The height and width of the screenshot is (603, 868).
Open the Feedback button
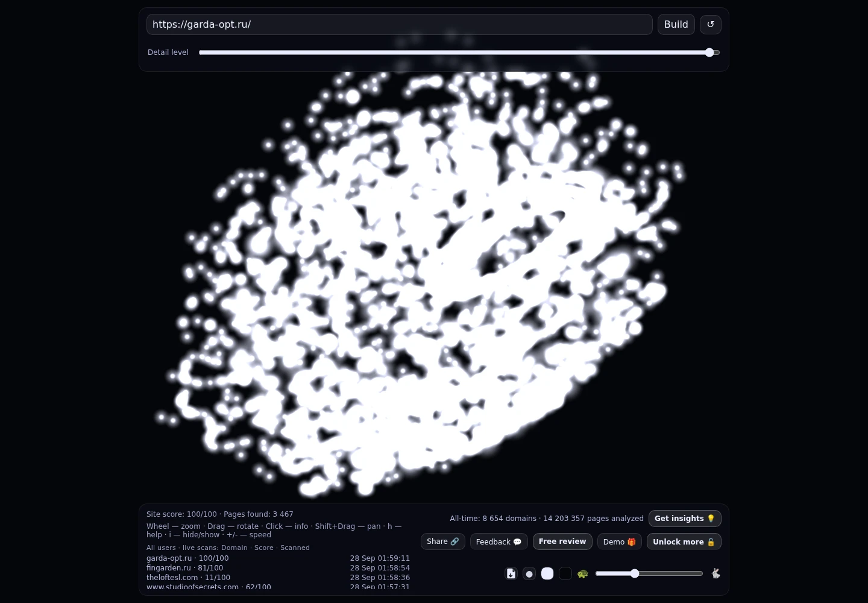coord(499,541)
